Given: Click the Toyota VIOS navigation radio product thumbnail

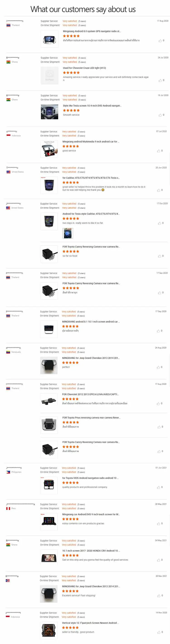Looking at the screenshot, I should click(49, 485).
